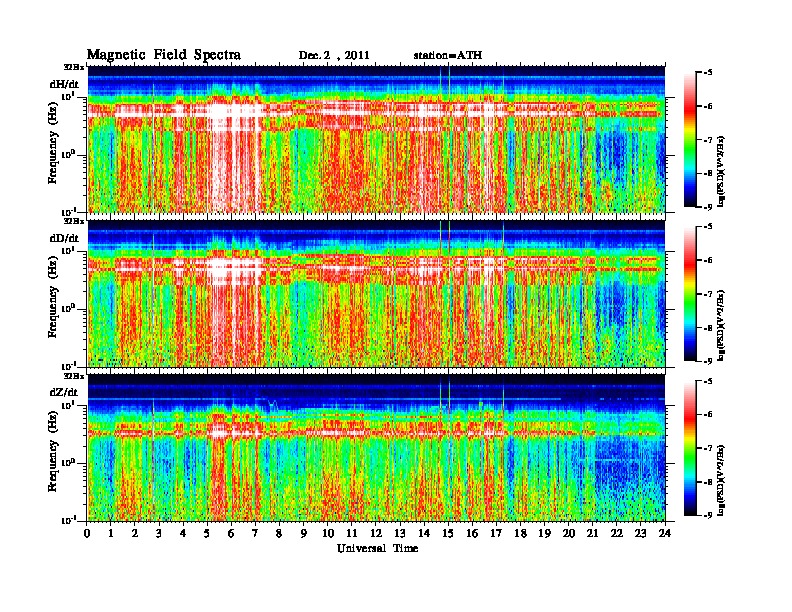The height and width of the screenshot is (612, 792).
Task: Click the "Dec. 2, 2011" date text
Action: (334, 55)
